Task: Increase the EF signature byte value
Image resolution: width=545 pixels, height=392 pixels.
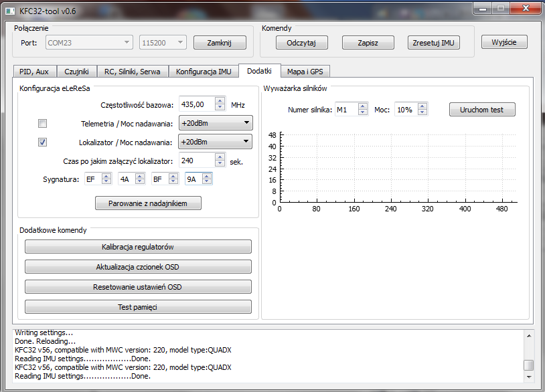Action: click(x=107, y=176)
